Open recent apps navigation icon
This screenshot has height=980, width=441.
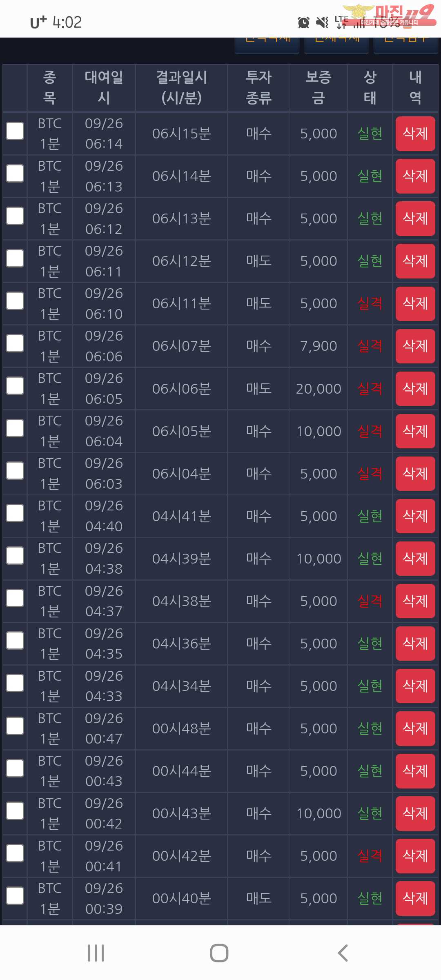coord(96,953)
